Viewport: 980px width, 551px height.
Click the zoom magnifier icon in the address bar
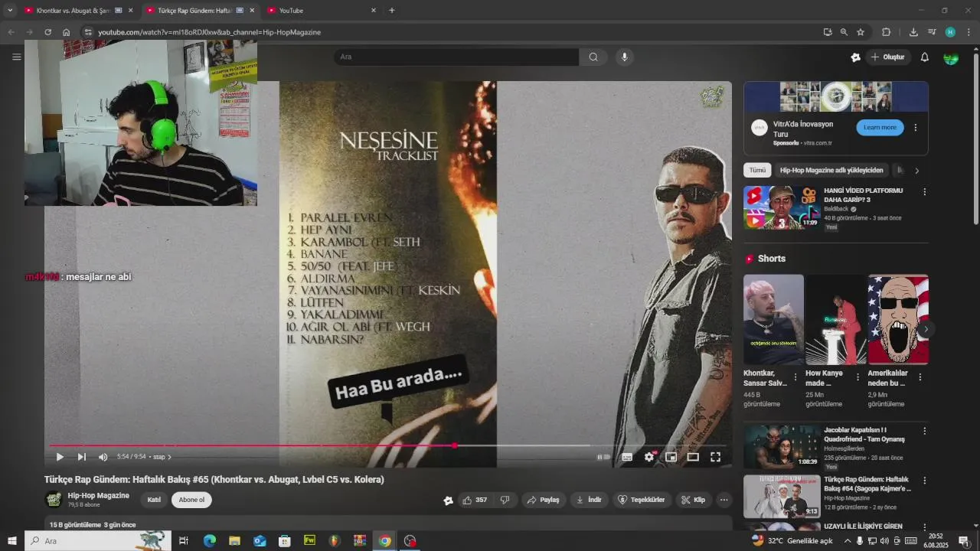[x=844, y=32]
